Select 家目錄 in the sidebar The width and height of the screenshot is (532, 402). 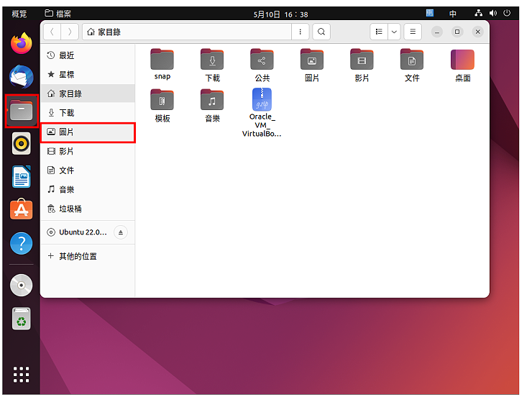pos(88,93)
